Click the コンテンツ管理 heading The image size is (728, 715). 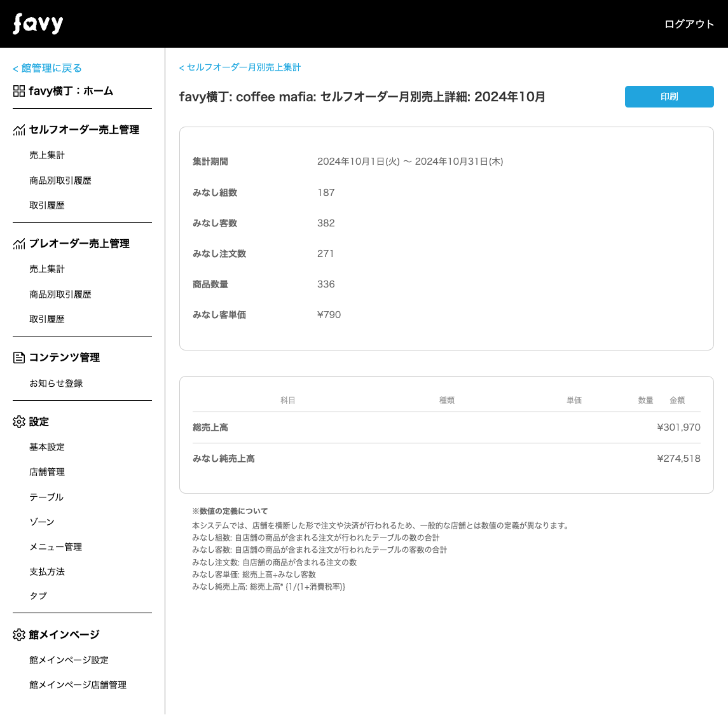point(65,357)
